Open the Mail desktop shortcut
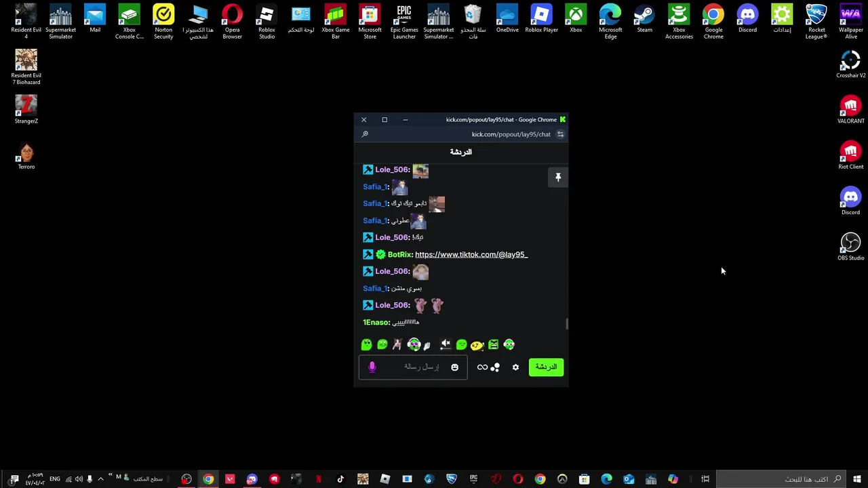 [x=95, y=19]
